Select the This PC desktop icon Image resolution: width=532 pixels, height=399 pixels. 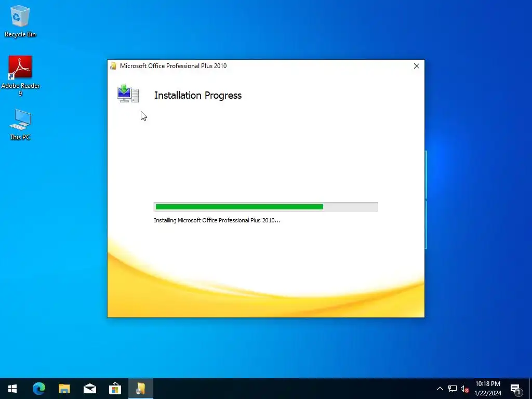20,124
